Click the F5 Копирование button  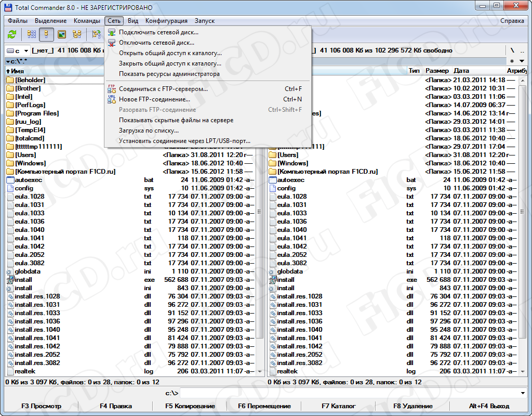pos(190,406)
